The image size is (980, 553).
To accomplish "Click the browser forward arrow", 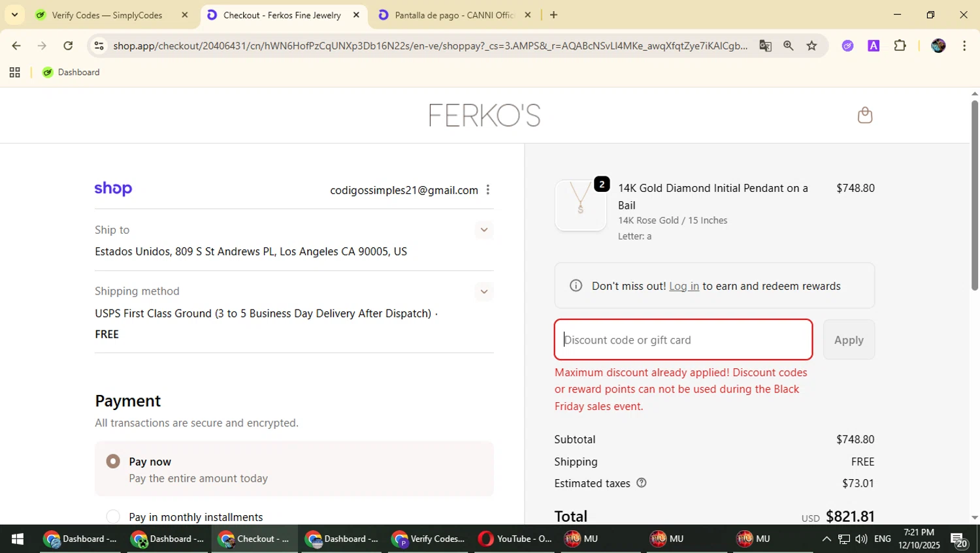I will click(x=42, y=46).
